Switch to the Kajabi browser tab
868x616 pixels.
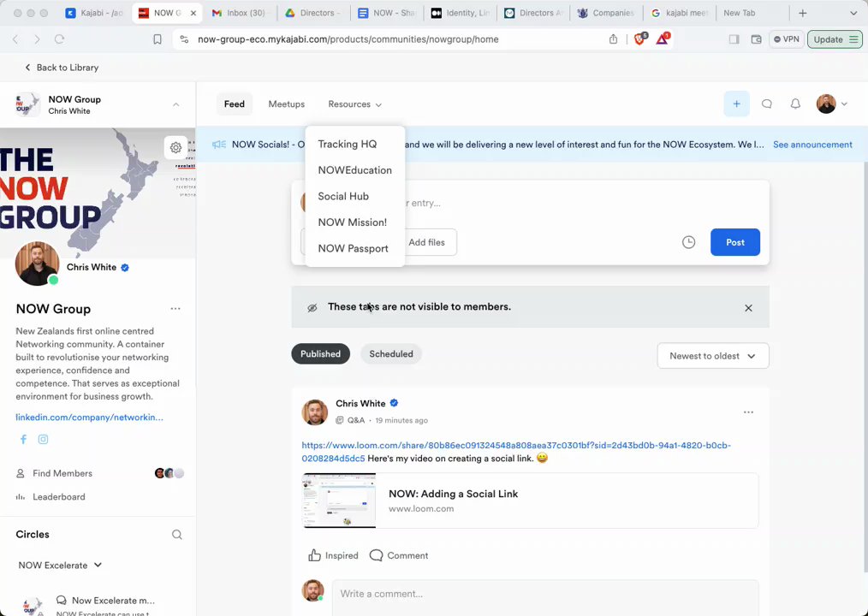click(x=95, y=14)
